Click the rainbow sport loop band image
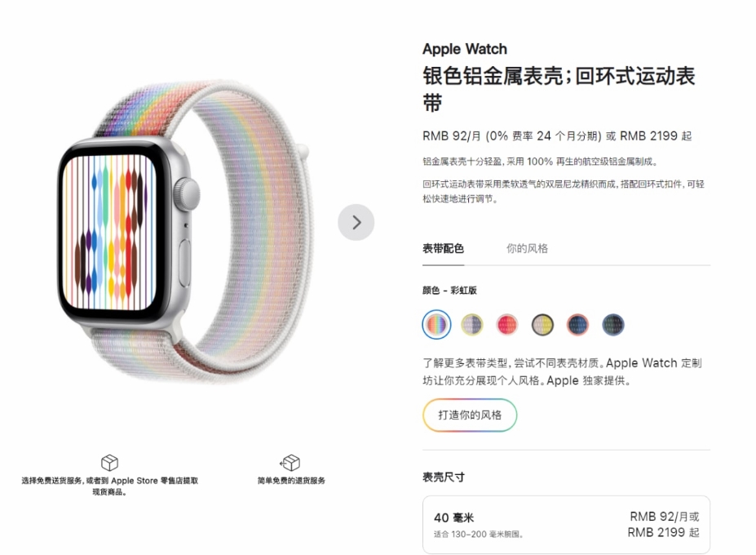Screen dimensions: 756x555 250,232
